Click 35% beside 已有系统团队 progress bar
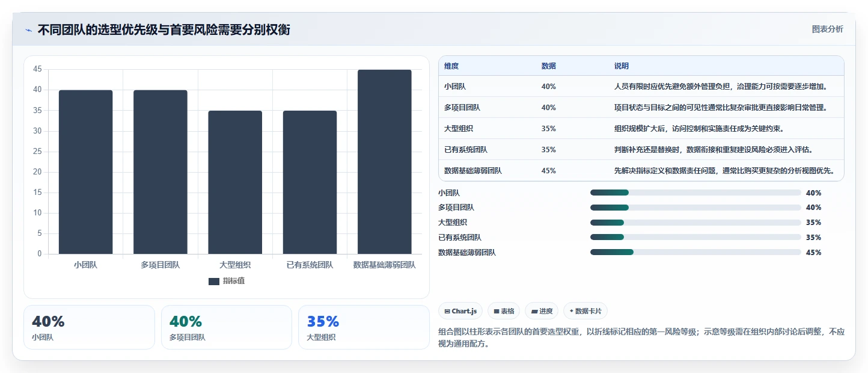The height and width of the screenshot is (373, 868). (x=813, y=238)
